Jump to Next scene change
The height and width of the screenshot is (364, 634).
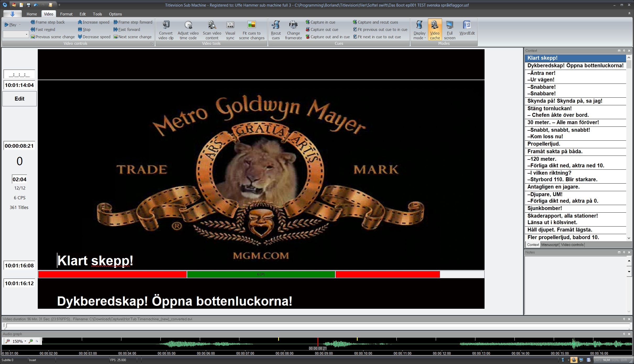point(132,37)
